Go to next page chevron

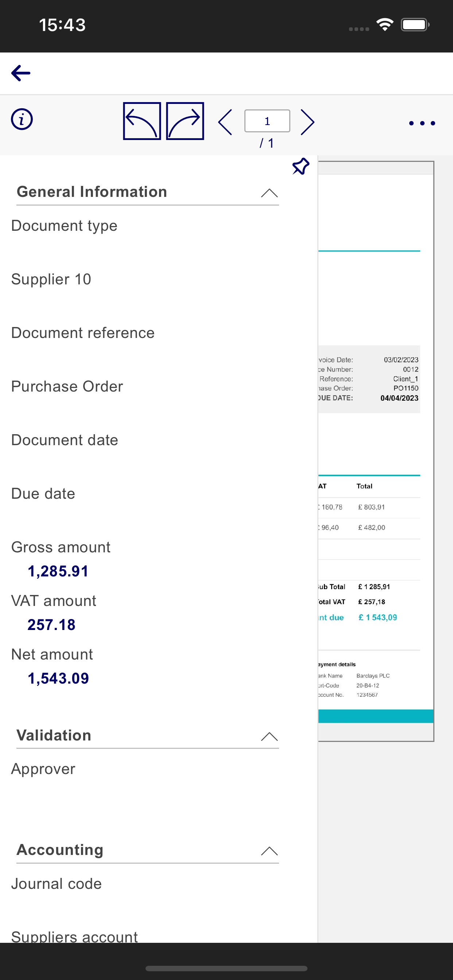click(307, 122)
